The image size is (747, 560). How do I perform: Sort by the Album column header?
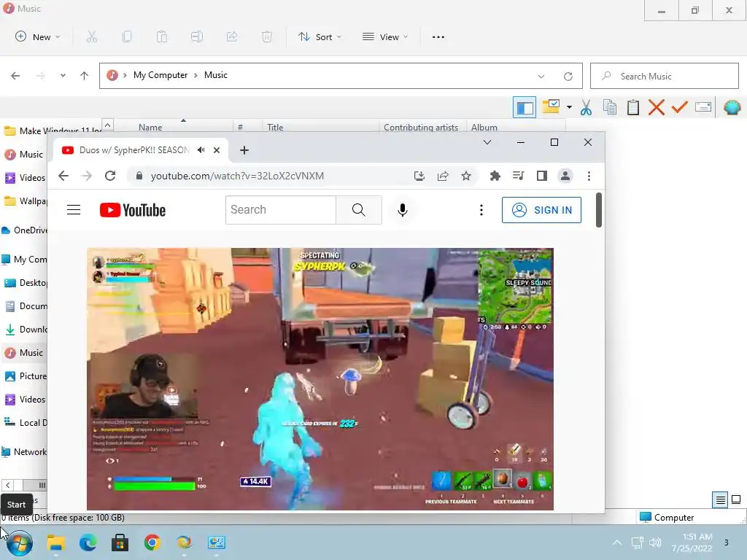pyautogui.click(x=484, y=127)
